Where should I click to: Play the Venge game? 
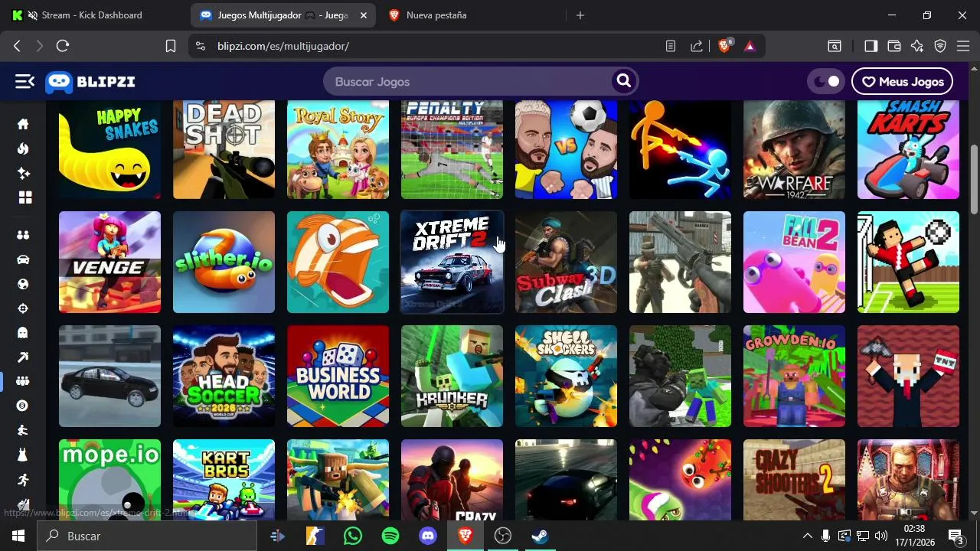point(109,262)
